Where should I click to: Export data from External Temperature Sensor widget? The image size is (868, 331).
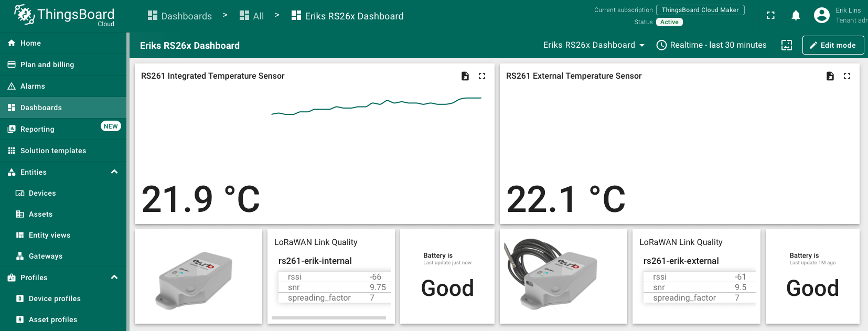pos(830,76)
